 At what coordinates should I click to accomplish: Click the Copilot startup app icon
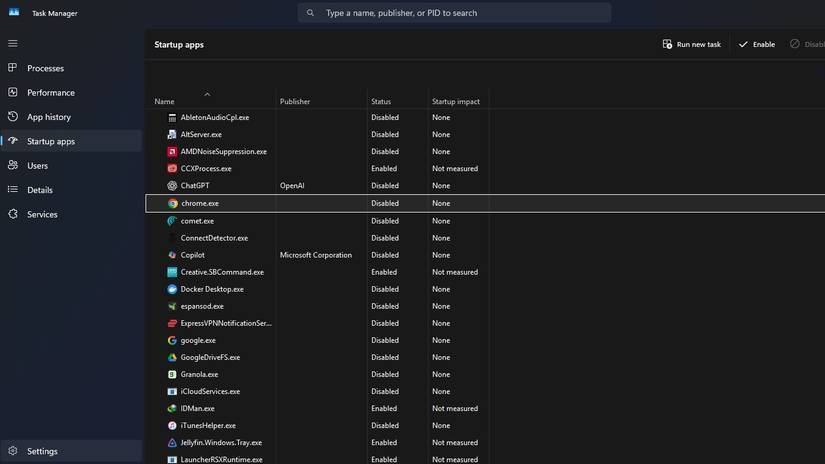coord(172,255)
